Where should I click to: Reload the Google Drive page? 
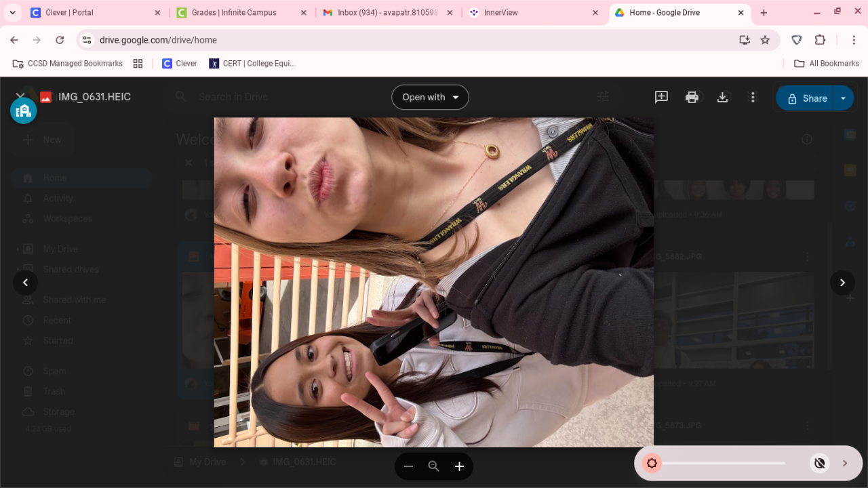tap(60, 40)
